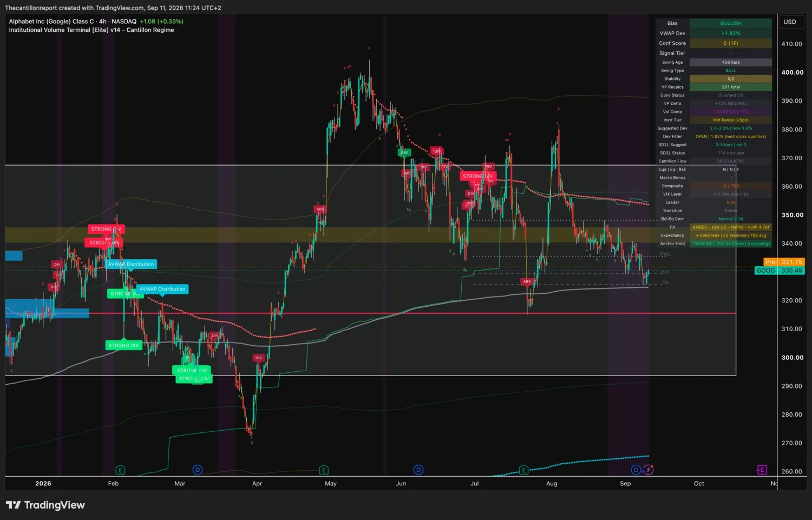The height and width of the screenshot is (520, 812).
Task: Click the Cantillon Flow SPECULATIVE cell
Action: pyautogui.click(x=731, y=161)
